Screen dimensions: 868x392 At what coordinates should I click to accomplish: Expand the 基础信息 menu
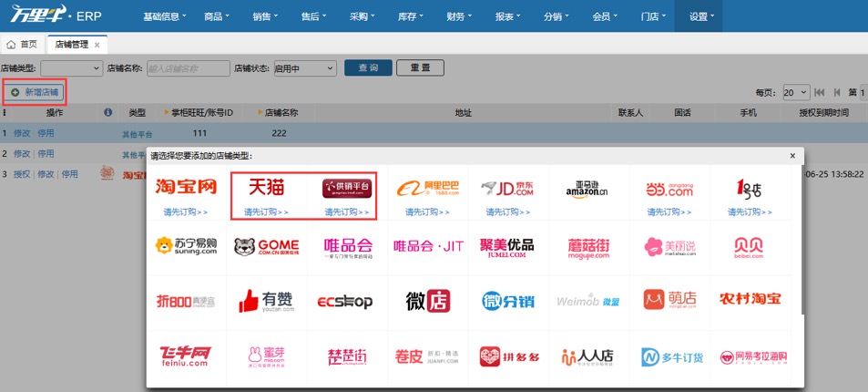pyautogui.click(x=165, y=16)
